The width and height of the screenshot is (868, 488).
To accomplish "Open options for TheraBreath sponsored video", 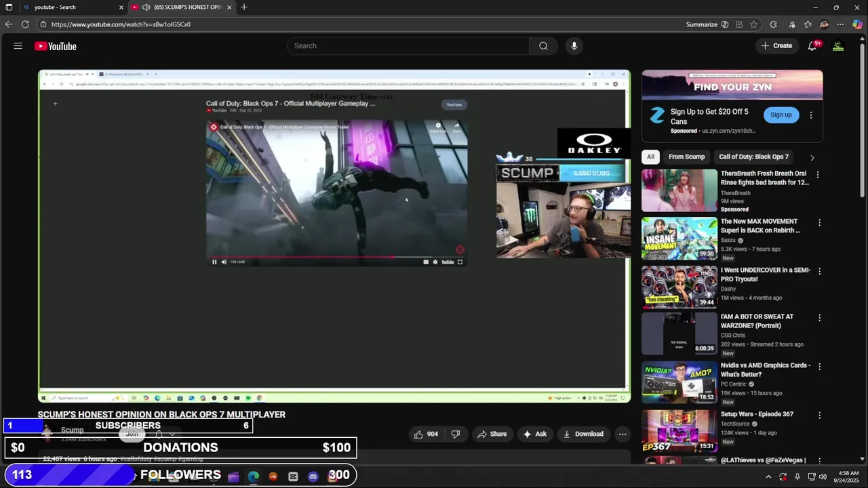I will pyautogui.click(x=818, y=175).
